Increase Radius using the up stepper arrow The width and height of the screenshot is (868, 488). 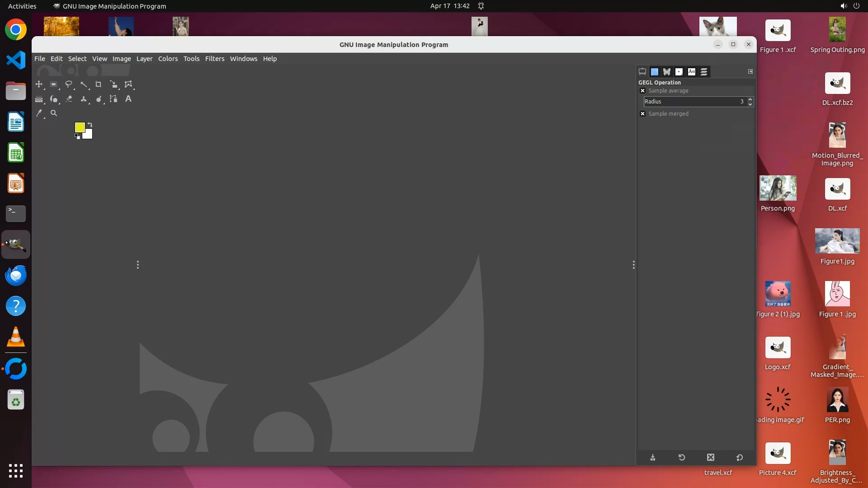tap(750, 99)
